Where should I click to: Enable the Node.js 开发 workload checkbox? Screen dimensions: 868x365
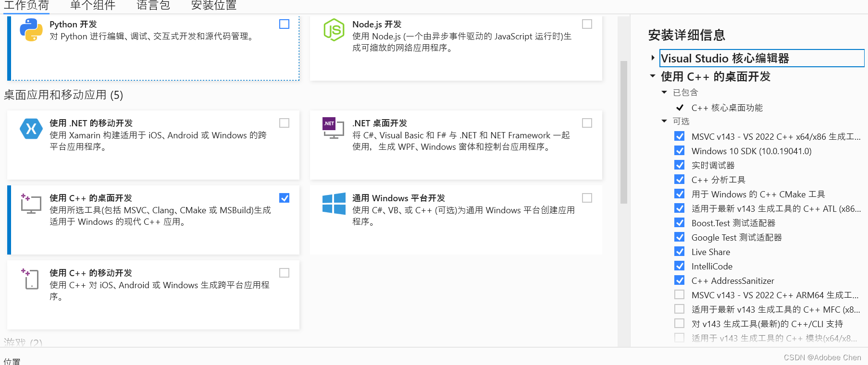point(587,24)
